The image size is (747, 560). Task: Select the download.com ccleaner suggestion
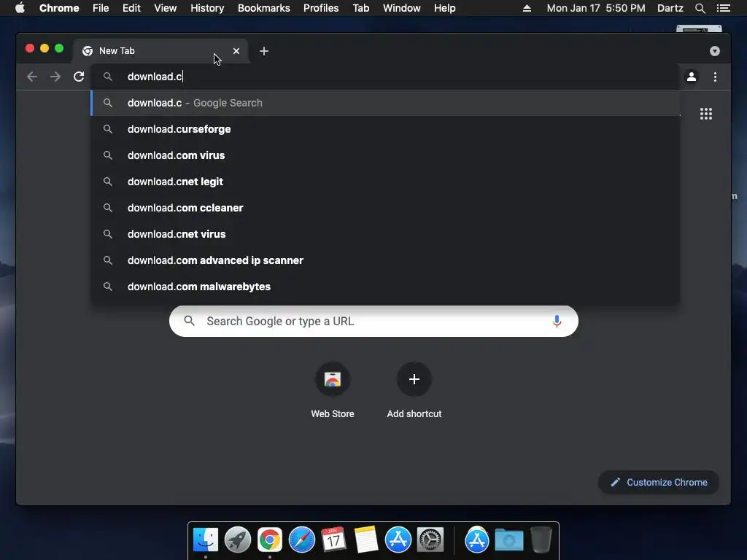385,208
